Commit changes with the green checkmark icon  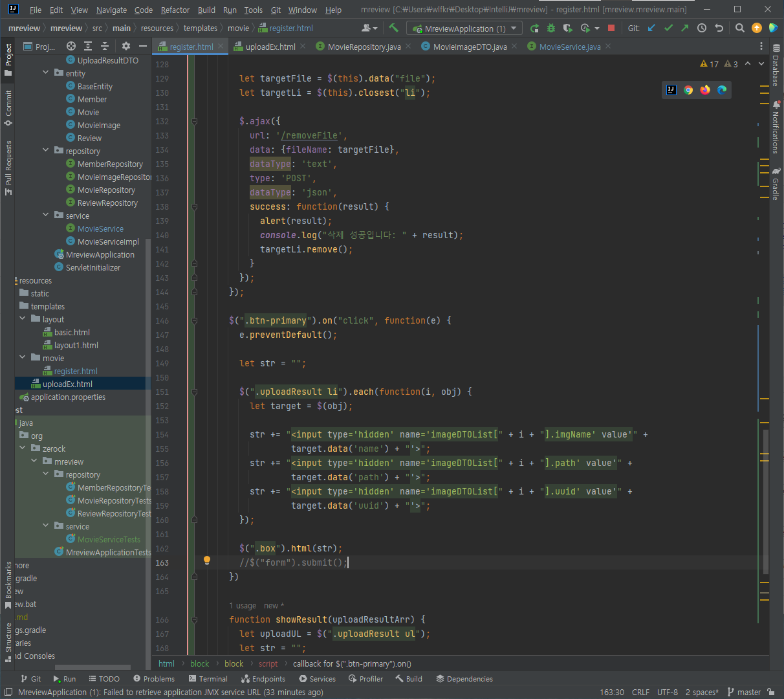[668, 28]
